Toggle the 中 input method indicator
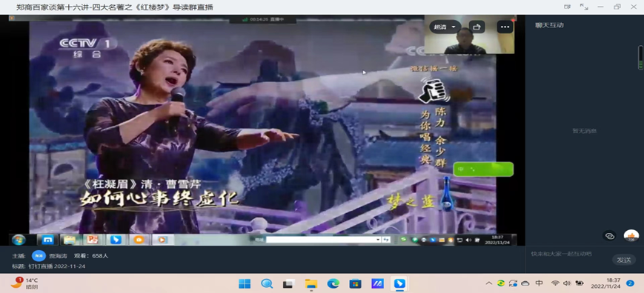 (540, 283)
